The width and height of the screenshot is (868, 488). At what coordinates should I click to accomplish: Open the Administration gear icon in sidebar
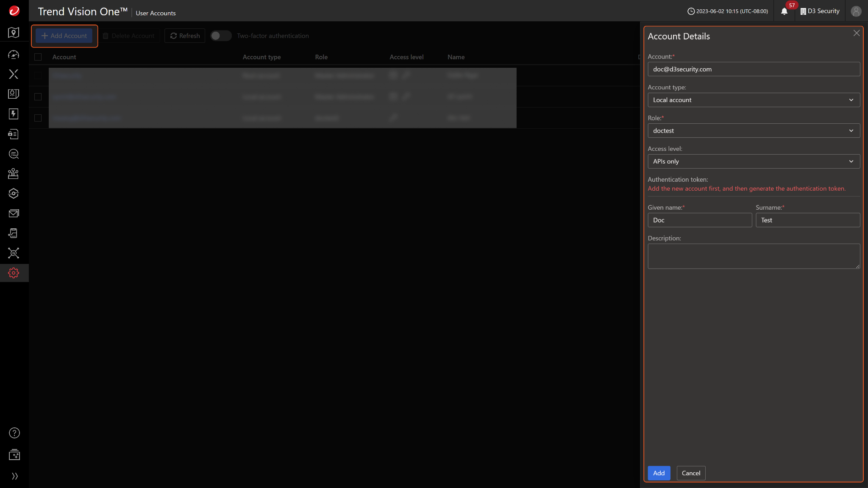[14, 273]
